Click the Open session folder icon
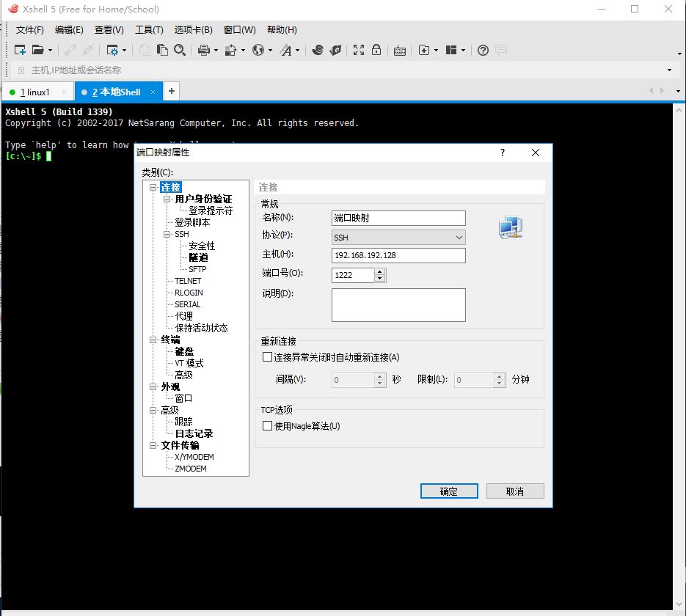This screenshot has width=686, height=616. 38,51
